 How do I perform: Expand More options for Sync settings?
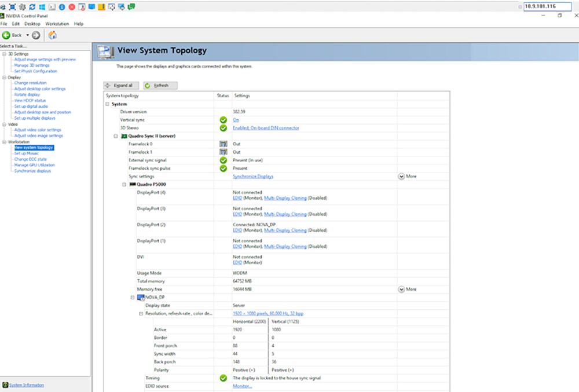point(407,177)
